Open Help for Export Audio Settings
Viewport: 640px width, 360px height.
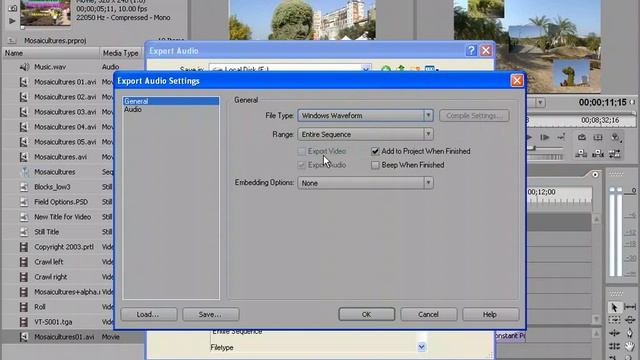[x=491, y=314]
